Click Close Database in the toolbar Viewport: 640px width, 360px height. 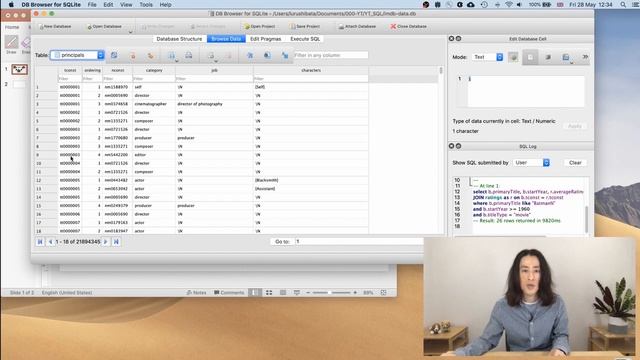pyautogui.click(x=408, y=27)
